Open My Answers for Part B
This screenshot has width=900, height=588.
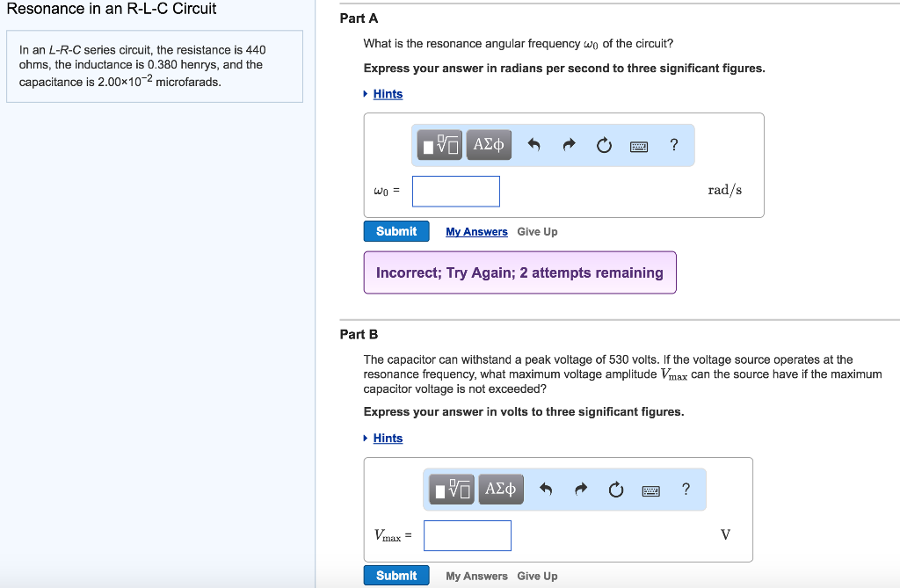tap(476, 576)
